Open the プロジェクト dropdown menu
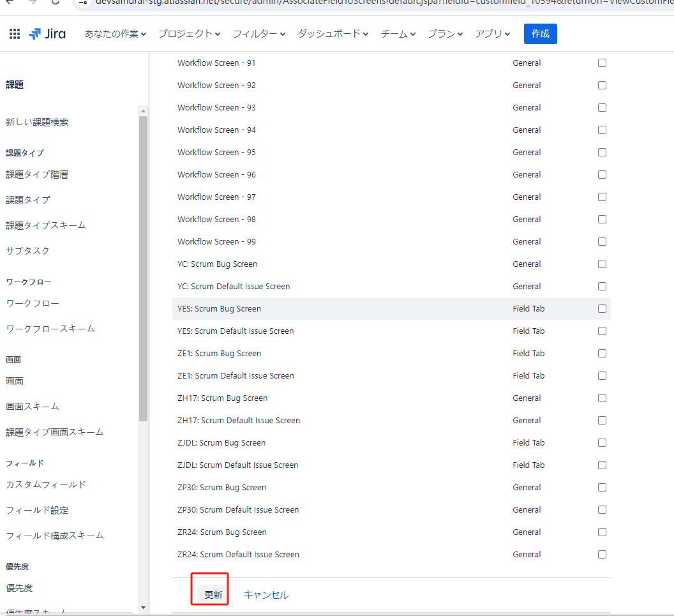The height and width of the screenshot is (616, 674). pos(190,34)
